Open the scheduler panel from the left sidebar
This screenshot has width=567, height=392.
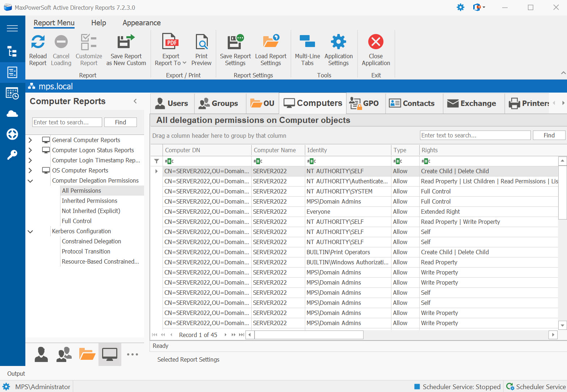[12, 93]
